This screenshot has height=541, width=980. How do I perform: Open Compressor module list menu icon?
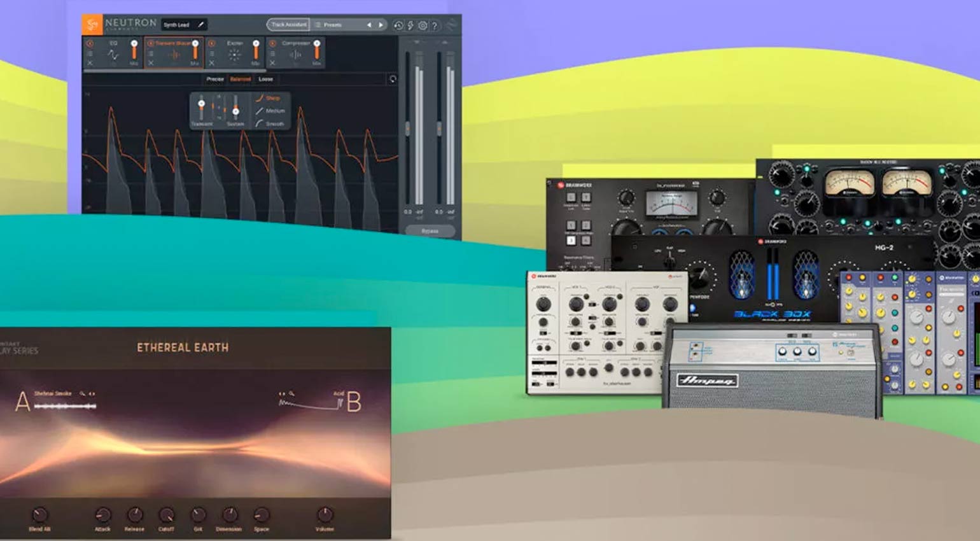272,53
